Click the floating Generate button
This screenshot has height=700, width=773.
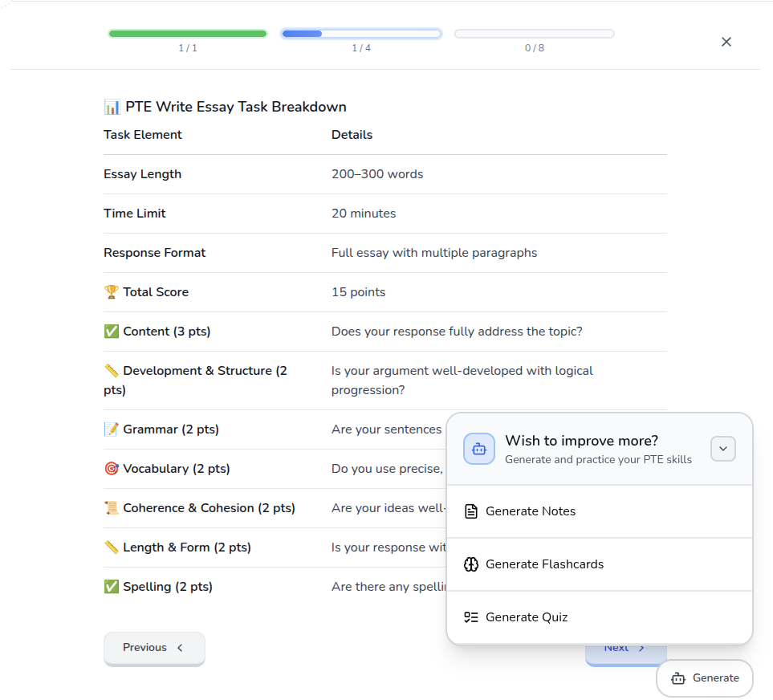point(704,678)
